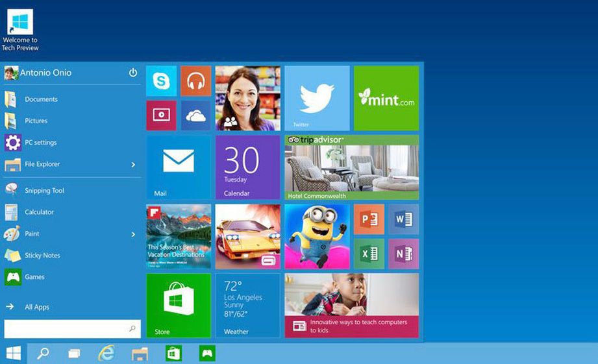Click the Task View taskbar button

pyautogui.click(x=74, y=354)
